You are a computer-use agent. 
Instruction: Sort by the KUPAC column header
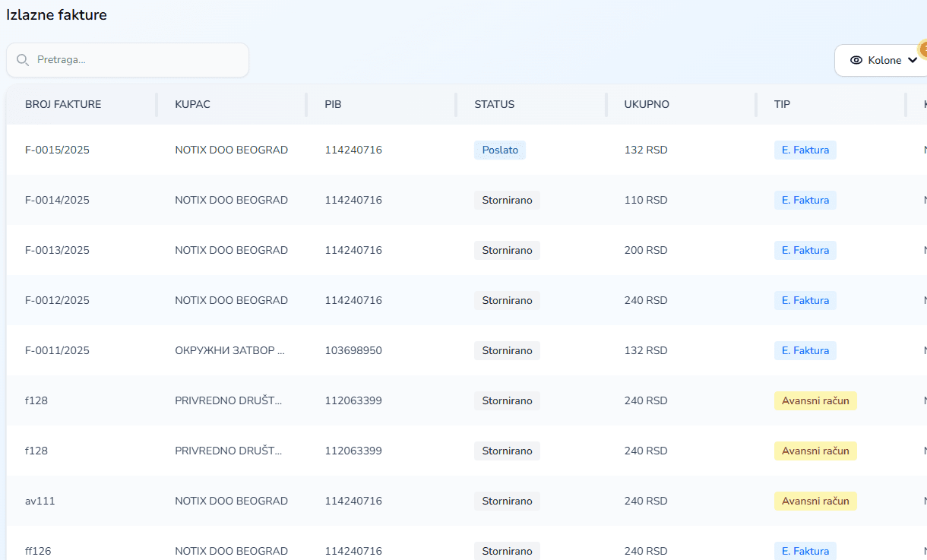tap(191, 104)
